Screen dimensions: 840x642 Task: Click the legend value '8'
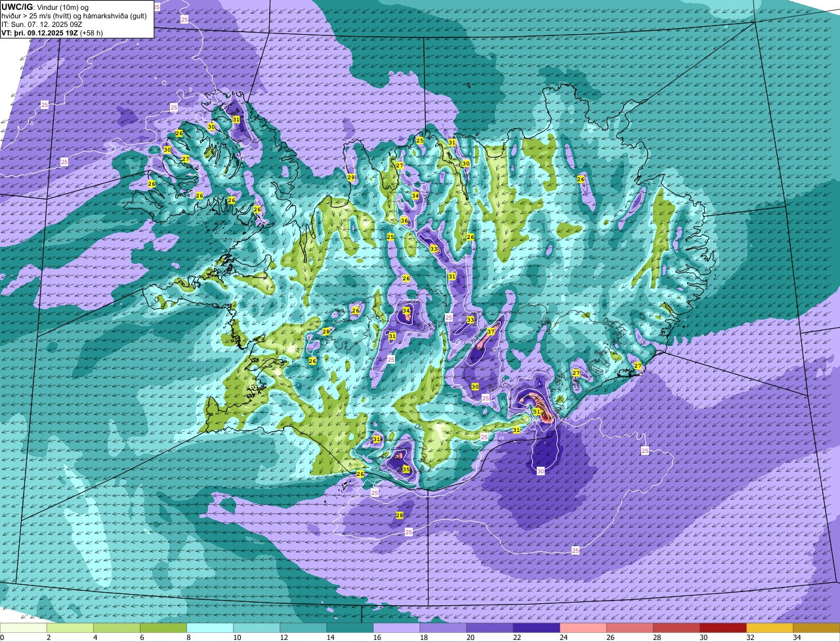coord(187,637)
